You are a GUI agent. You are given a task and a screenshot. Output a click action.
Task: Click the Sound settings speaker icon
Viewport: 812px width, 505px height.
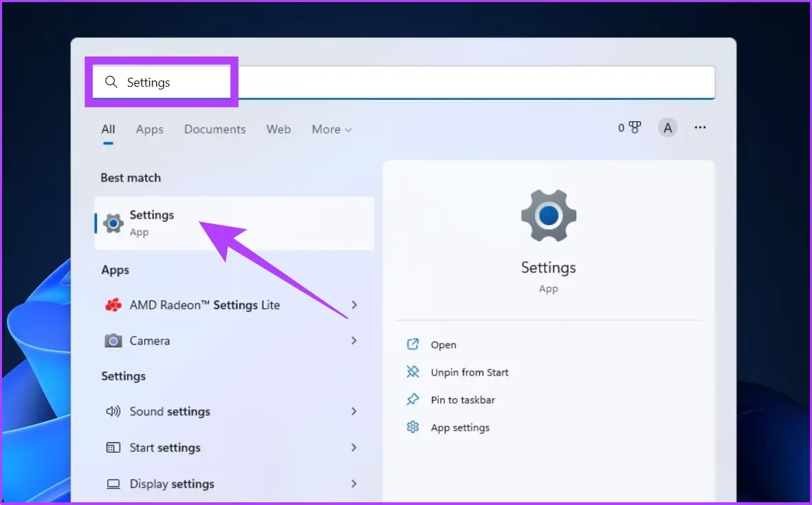(113, 411)
